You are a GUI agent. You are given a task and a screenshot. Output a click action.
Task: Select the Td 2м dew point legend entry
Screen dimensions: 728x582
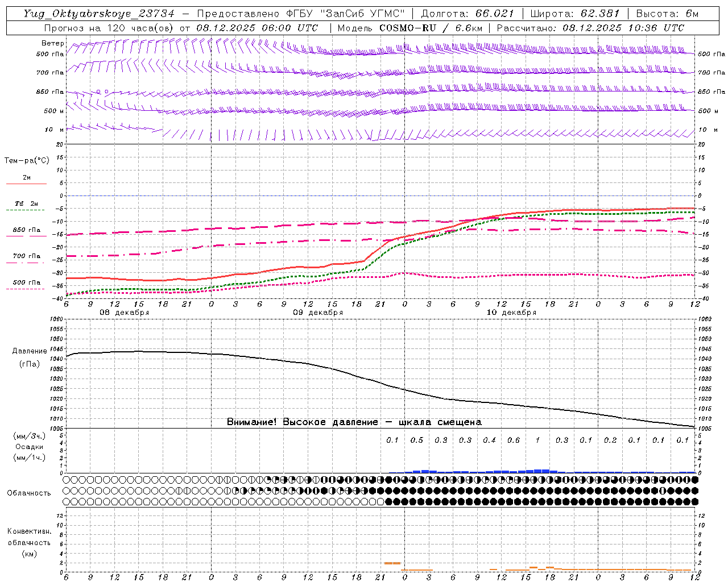point(26,203)
